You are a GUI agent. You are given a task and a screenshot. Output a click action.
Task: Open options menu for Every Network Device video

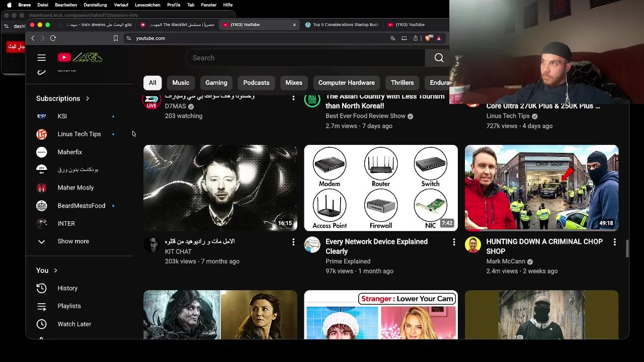[x=454, y=242]
